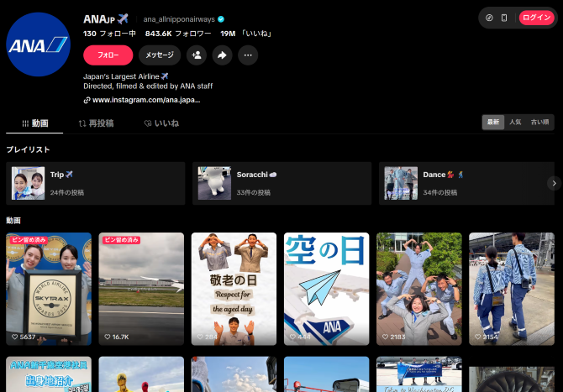Open the メッセージ message button
This screenshot has height=392, width=563.
tap(160, 55)
